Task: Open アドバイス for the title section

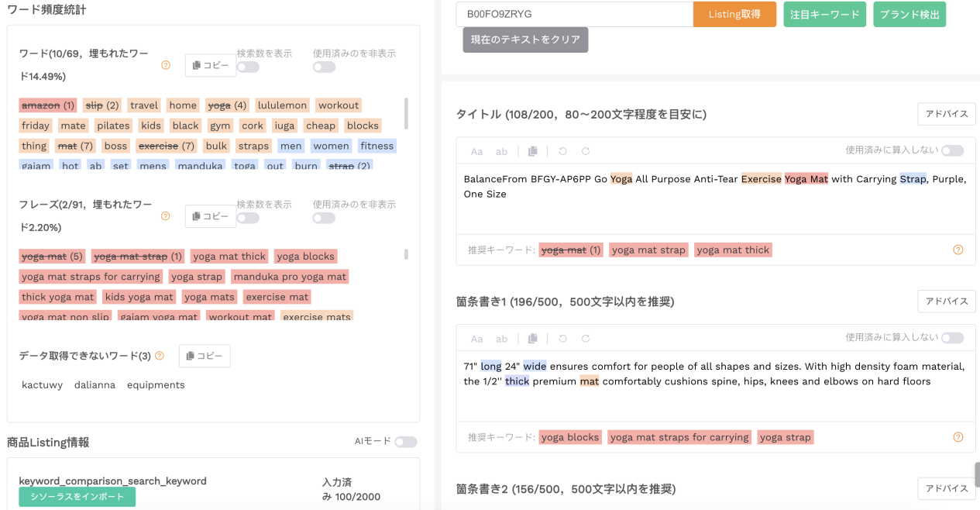Action: [x=946, y=114]
